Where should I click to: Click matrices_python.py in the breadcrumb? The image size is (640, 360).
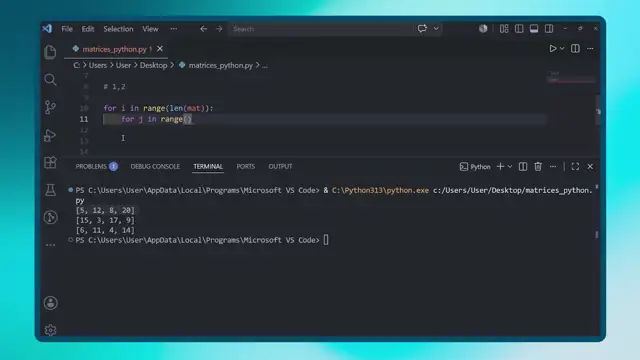click(221, 65)
